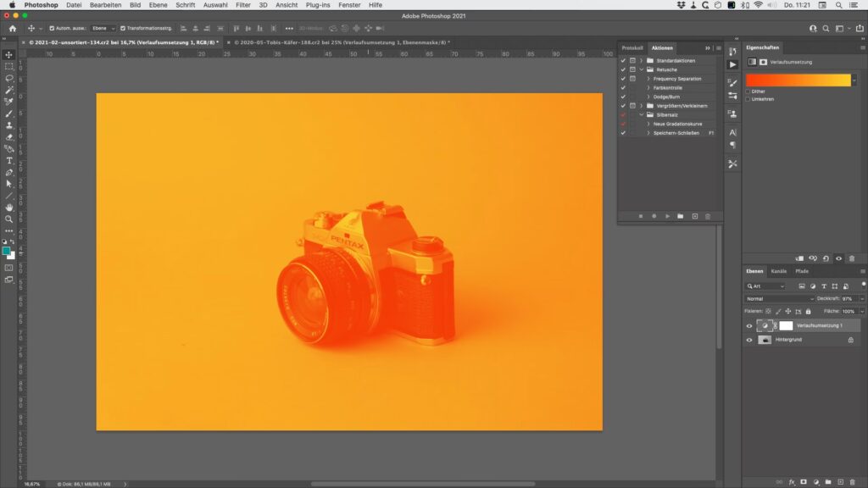Click the play action button in Aktionen panel
Viewport: 868px width, 488px height.
(x=667, y=216)
